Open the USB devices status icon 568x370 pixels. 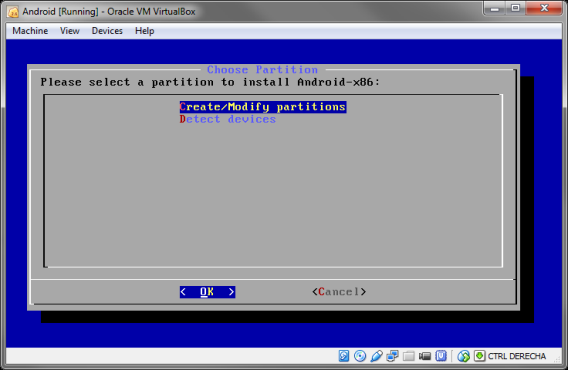(x=376, y=356)
